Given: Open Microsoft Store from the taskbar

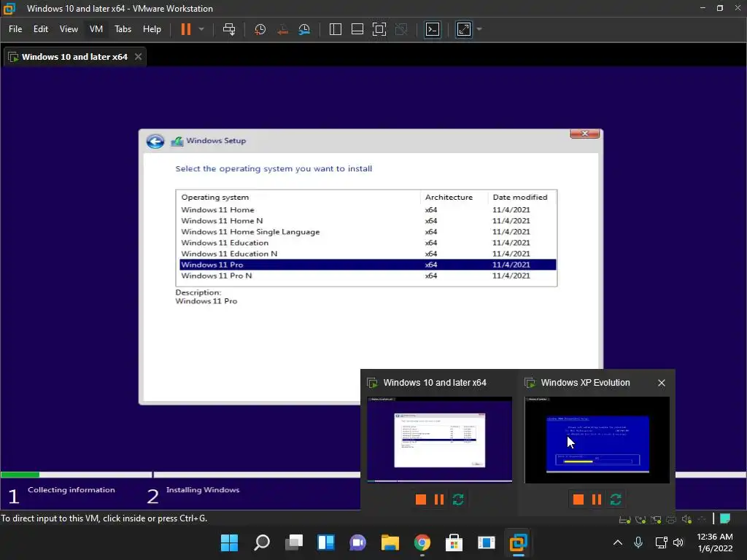Looking at the screenshot, I should [454, 542].
